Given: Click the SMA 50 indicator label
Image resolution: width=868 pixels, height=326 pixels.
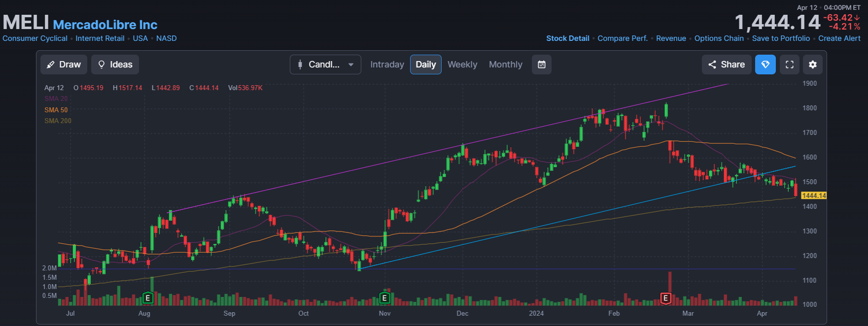Looking at the screenshot, I should (x=56, y=110).
